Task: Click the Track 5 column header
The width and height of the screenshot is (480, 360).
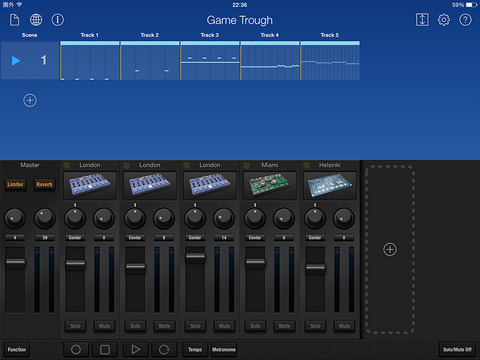Action: pyautogui.click(x=330, y=35)
